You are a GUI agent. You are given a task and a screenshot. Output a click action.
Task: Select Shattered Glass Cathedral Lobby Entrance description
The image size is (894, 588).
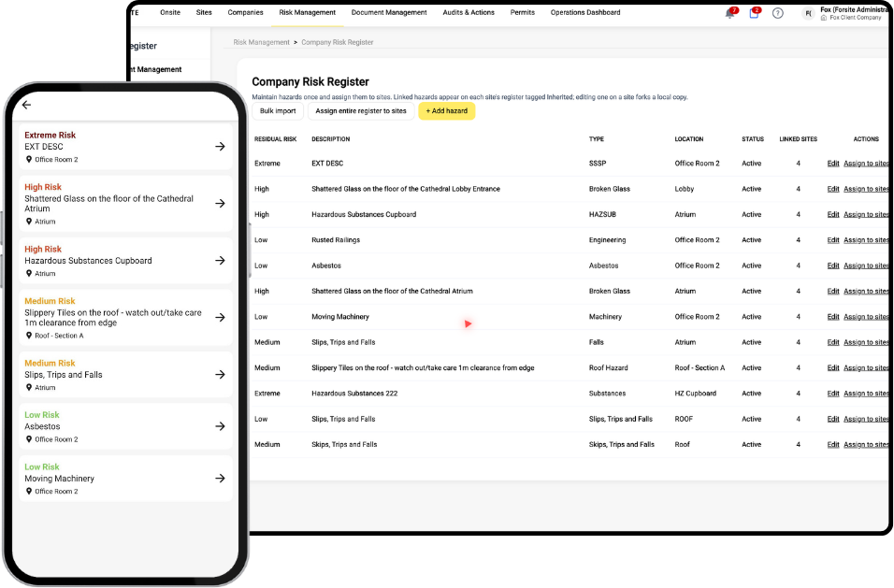(x=405, y=189)
